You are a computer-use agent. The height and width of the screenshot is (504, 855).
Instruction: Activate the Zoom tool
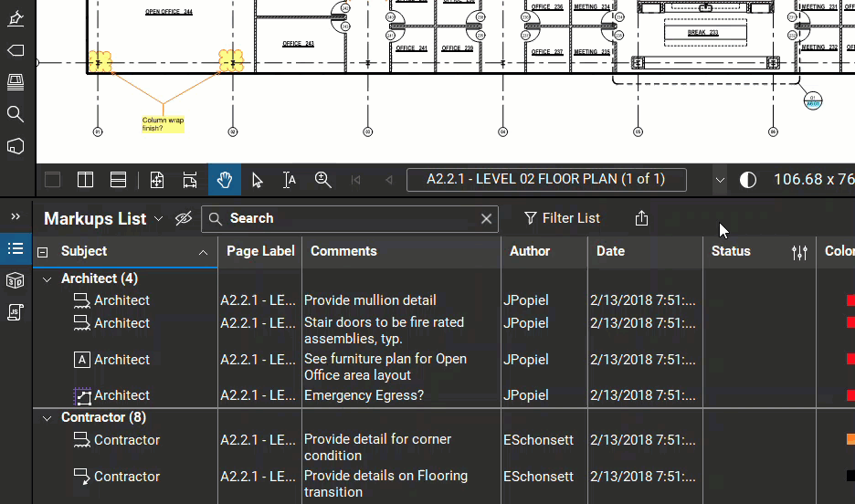click(322, 179)
